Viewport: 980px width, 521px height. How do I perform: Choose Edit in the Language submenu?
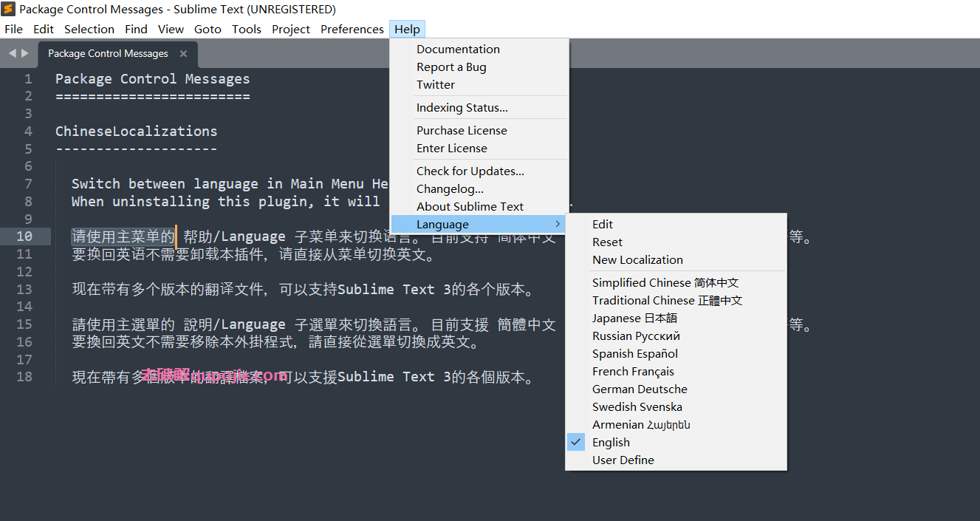click(676, 224)
